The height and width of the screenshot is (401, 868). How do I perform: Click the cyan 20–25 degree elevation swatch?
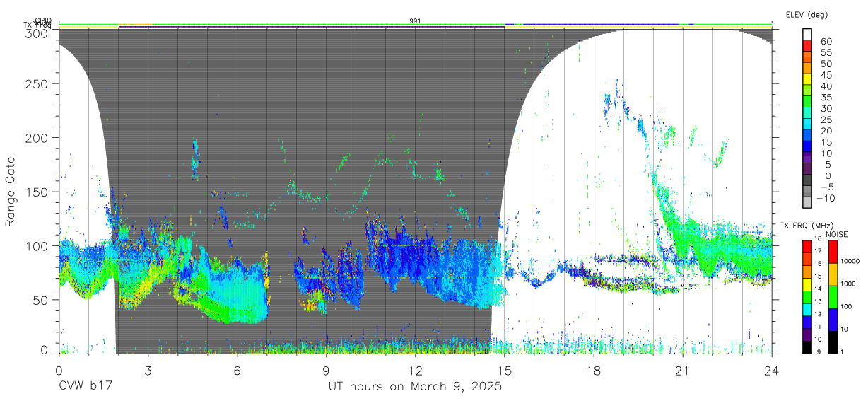pyautogui.click(x=808, y=124)
